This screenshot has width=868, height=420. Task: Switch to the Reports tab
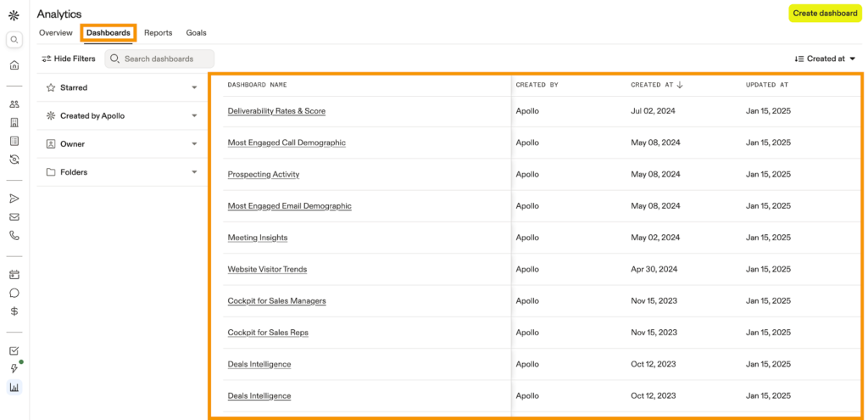click(x=158, y=33)
